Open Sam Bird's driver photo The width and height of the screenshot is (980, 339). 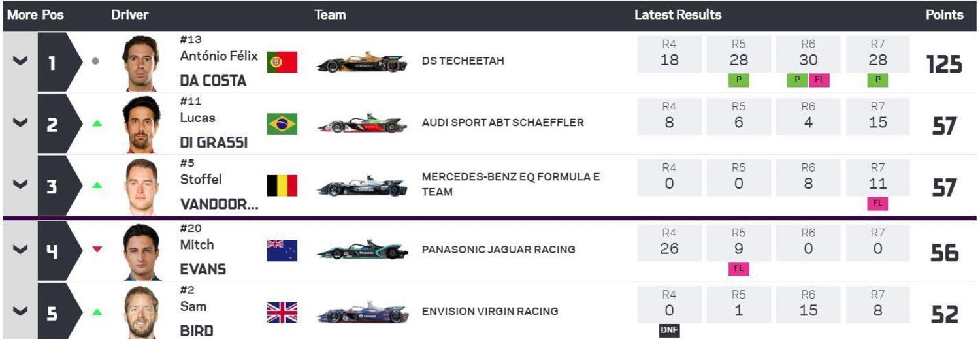click(x=141, y=312)
